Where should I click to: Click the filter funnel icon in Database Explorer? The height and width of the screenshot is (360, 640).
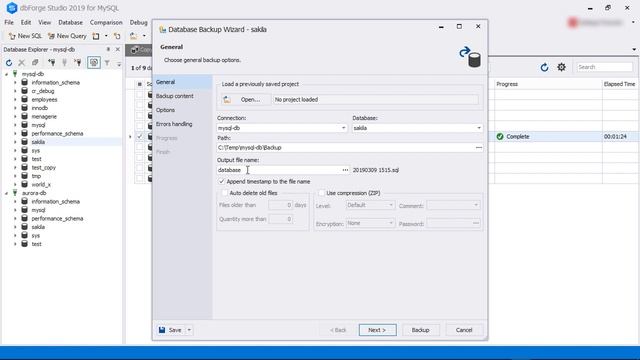coord(107,63)
